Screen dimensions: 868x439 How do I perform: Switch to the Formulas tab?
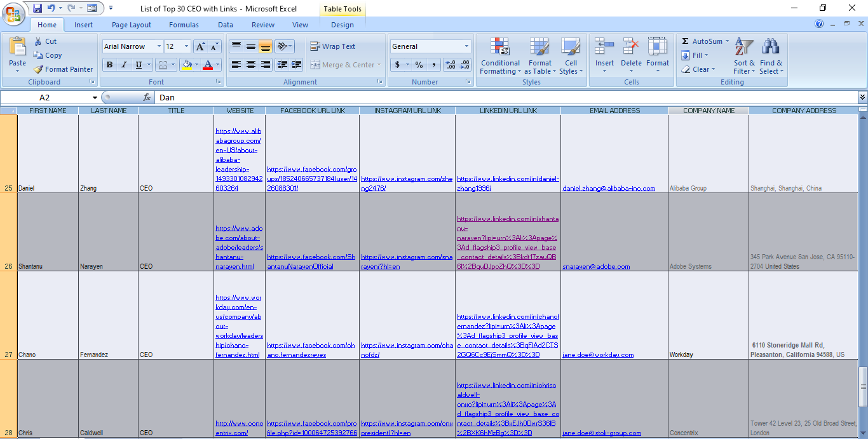click(184, 25)
